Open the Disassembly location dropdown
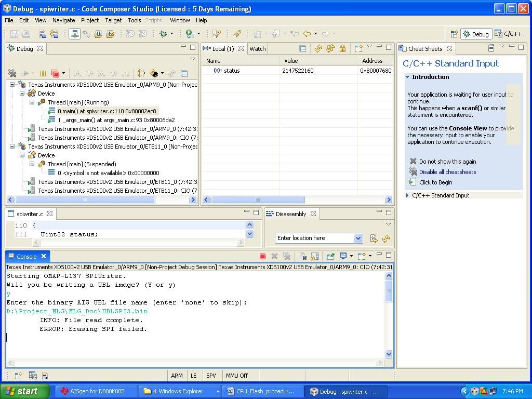532x399 pixels. pos(358,238)
